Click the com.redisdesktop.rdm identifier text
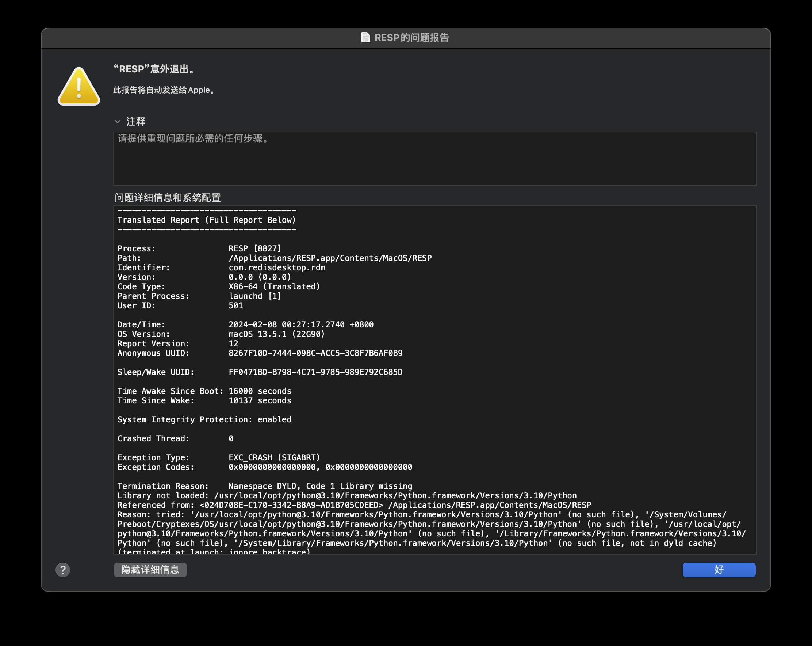This screenshot has height=646, width=812. pyautogui.click(x=277, y=267)
